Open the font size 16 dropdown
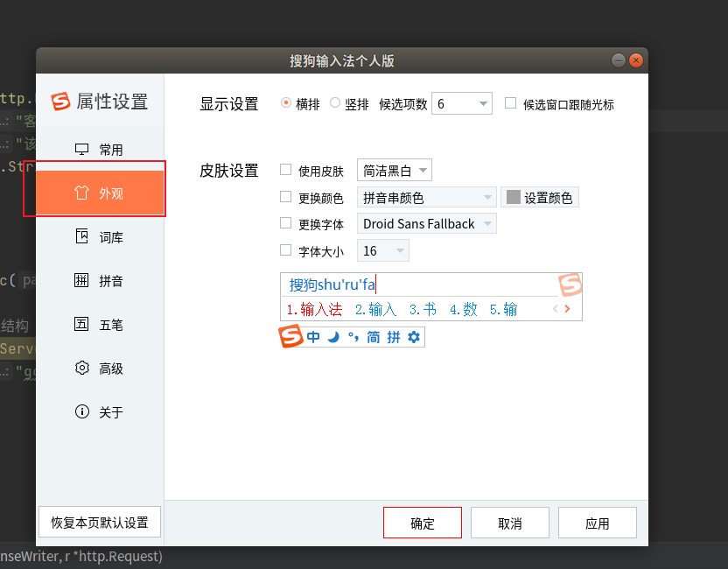 383,251
